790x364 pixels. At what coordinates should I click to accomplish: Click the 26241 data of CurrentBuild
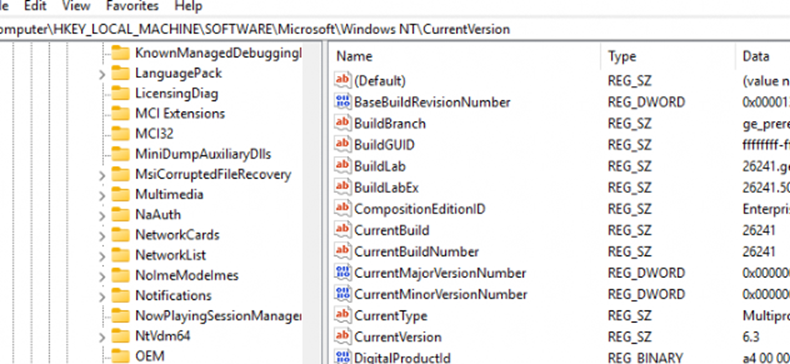[759, 230]
